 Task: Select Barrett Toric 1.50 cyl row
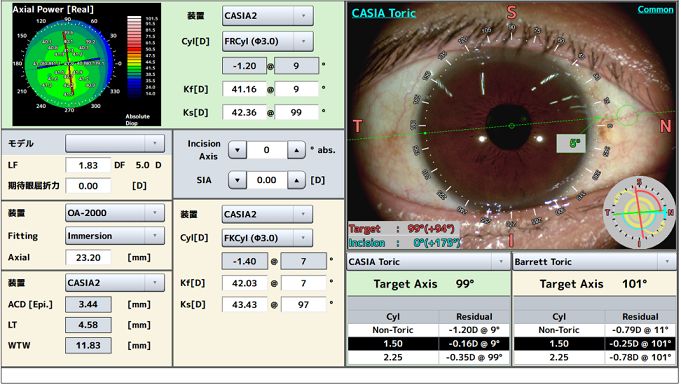[x=595, y=344]
